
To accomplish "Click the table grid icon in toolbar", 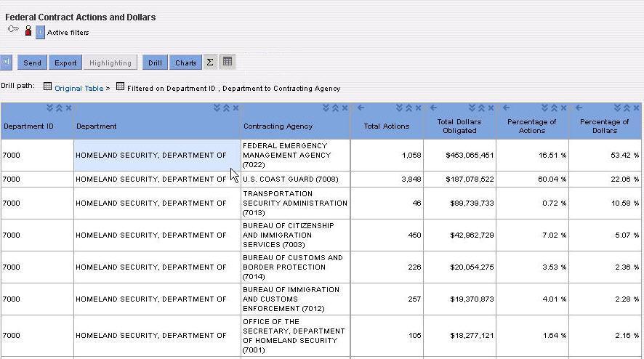I will pyautogui.click(x=228, y=62).
